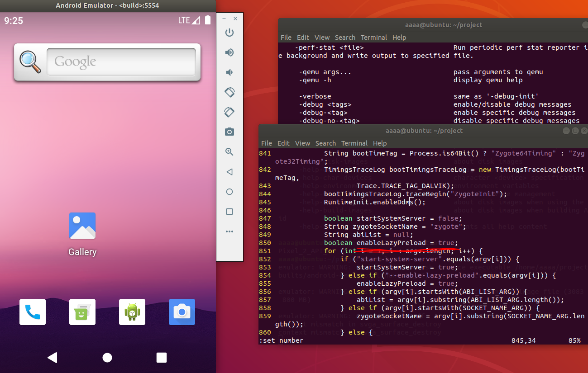Click the ':set number' vim command line
This screenshot has height=373, width=588.
pyautogui.click(x=281, y=340)
